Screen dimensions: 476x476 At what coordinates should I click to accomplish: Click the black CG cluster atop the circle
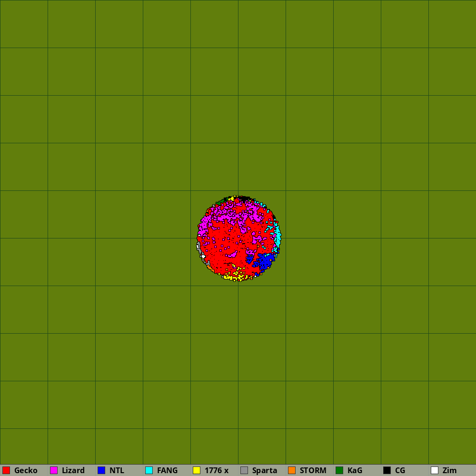(244, 198)
